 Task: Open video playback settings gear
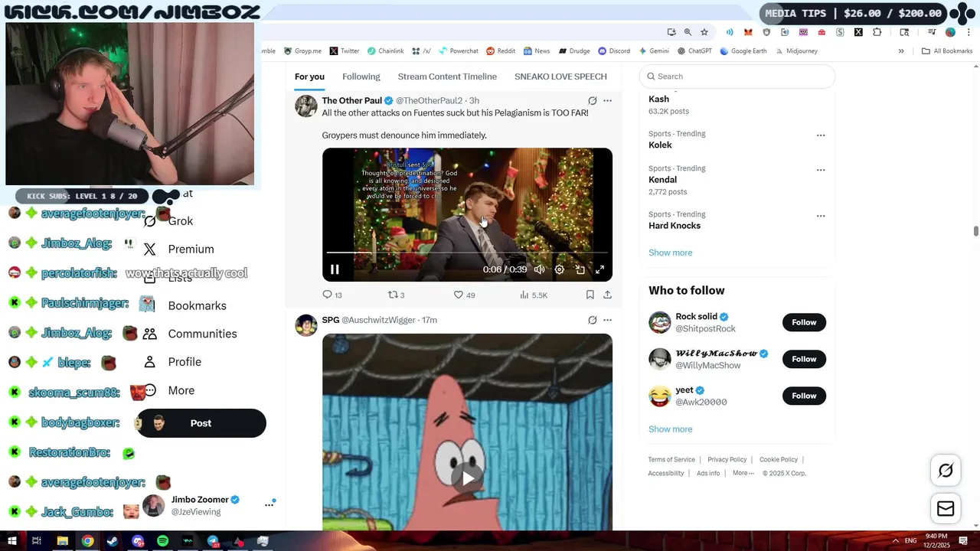pyautogui.click(x=560, y=269)
